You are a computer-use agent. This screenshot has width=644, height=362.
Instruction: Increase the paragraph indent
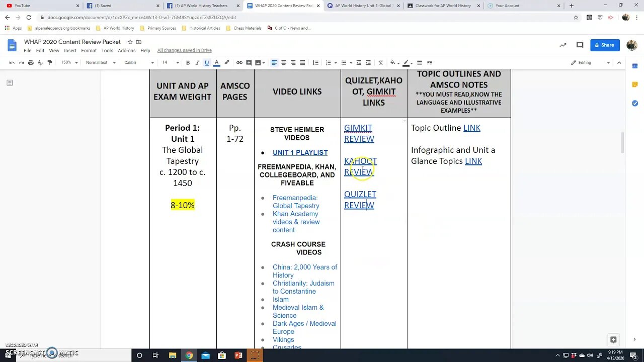368,63
